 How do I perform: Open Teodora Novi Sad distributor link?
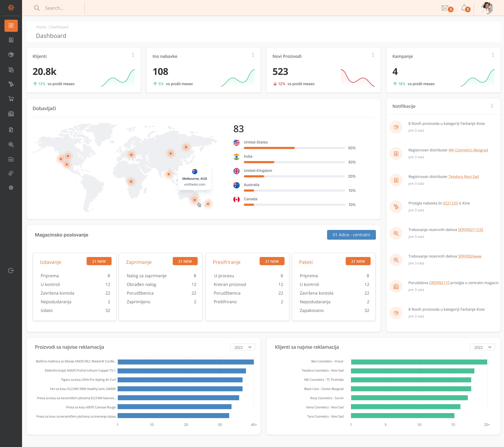(x=464, y=177)
